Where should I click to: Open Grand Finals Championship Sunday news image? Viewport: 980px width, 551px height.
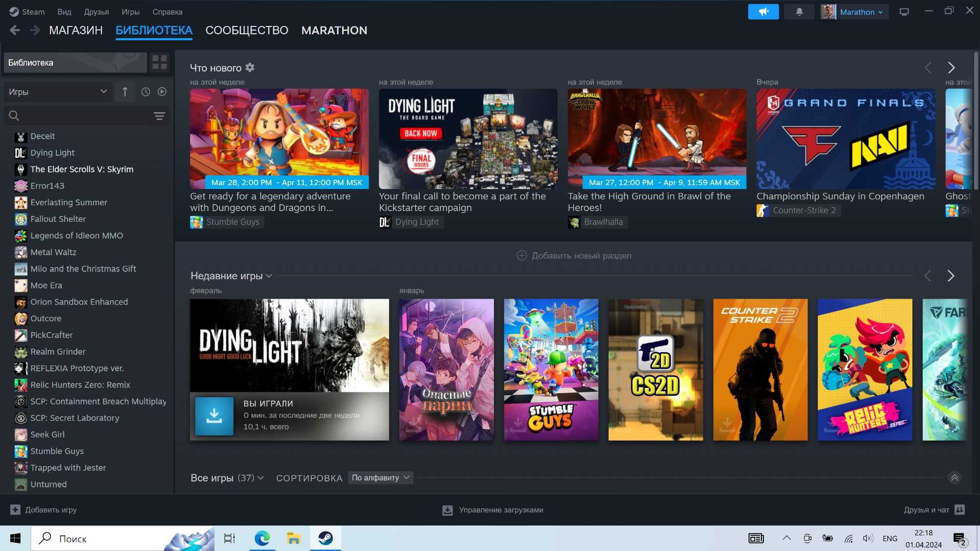coord(846,139)
